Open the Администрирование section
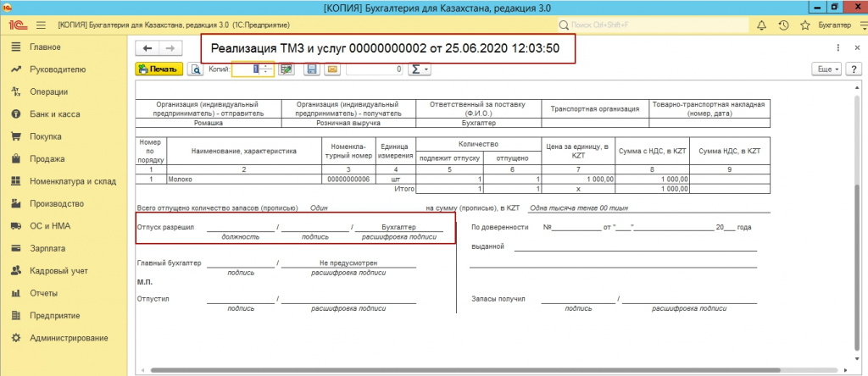This screenshot has width=868, height=376. coord(69,338)
